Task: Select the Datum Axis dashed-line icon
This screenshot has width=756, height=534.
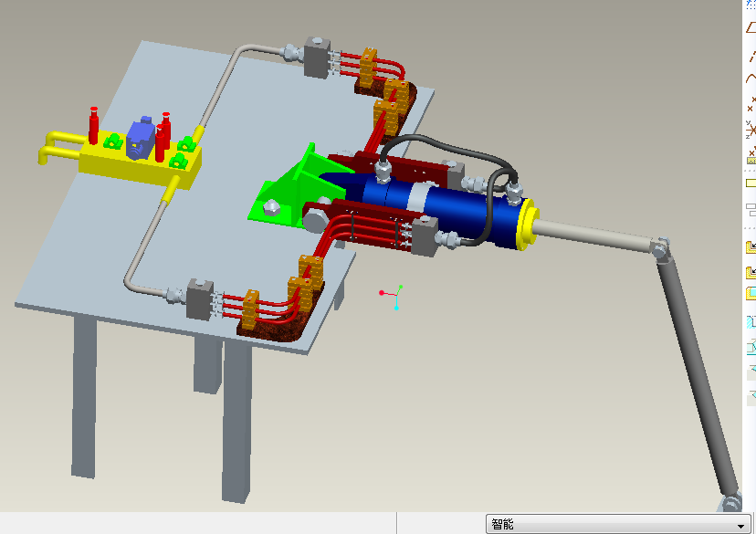Action: tap(751, 55)
